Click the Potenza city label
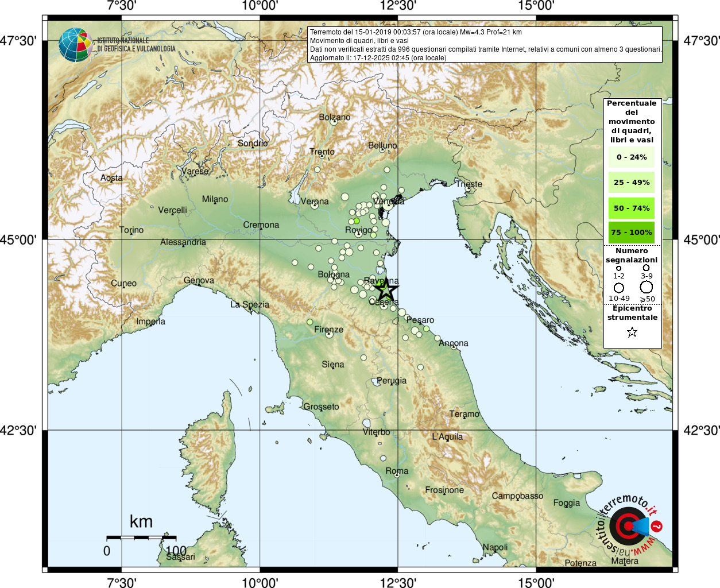This screenshot has width=720, height=588. 580,563
